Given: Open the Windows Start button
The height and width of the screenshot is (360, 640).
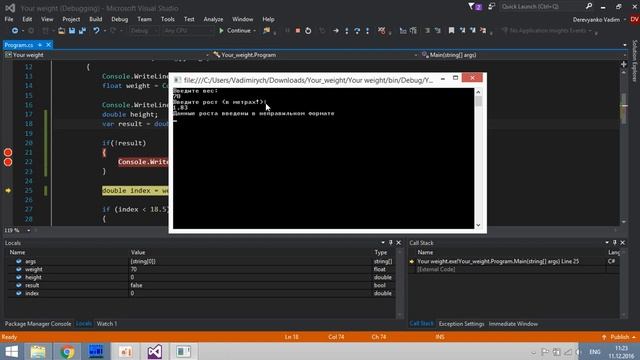Looking at the screenshot, I should point(11,352).
